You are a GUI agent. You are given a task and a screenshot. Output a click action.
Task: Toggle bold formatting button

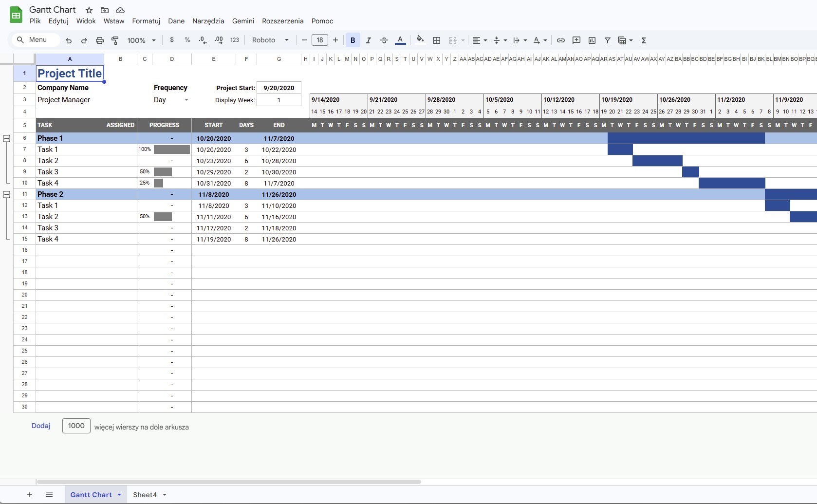(x=353, y=40)
